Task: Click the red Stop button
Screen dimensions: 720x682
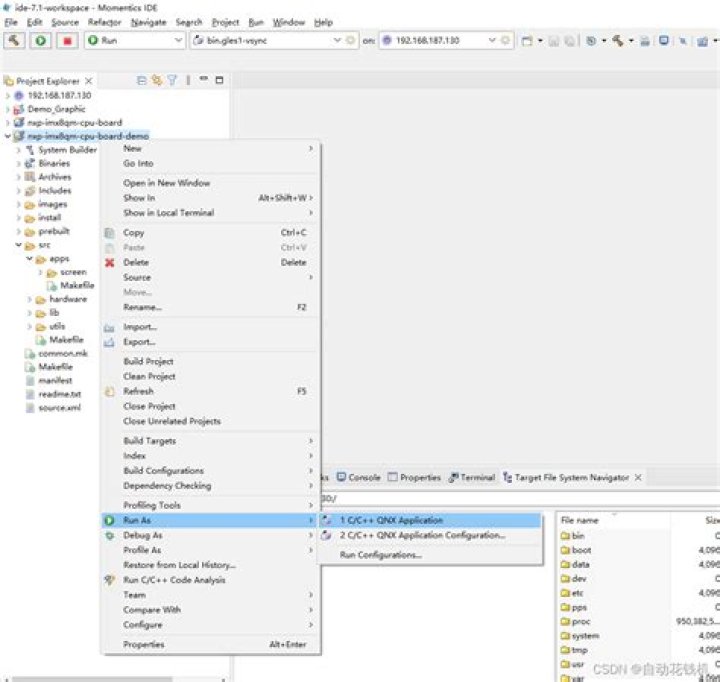Action: tap(67, 40)
